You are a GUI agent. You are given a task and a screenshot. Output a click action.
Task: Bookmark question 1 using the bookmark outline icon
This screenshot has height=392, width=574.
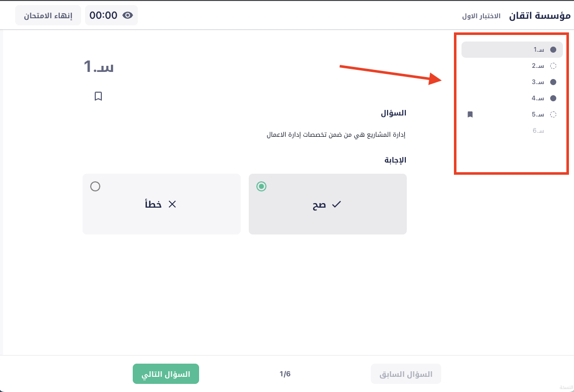(x=98, y=96)
